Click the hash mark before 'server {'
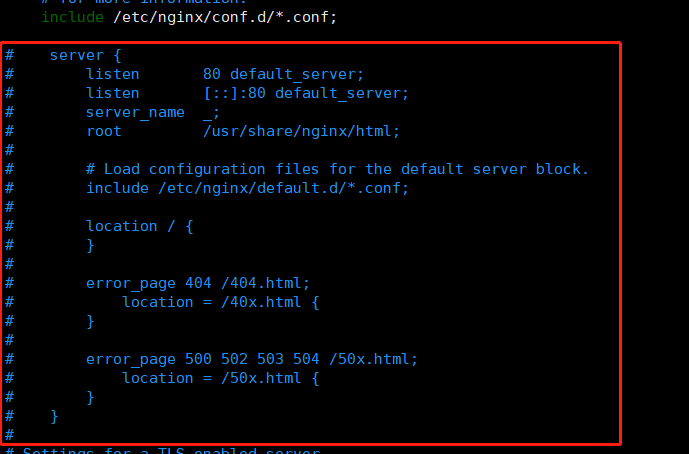Viewport: 689px width, 454px height. 9,55
